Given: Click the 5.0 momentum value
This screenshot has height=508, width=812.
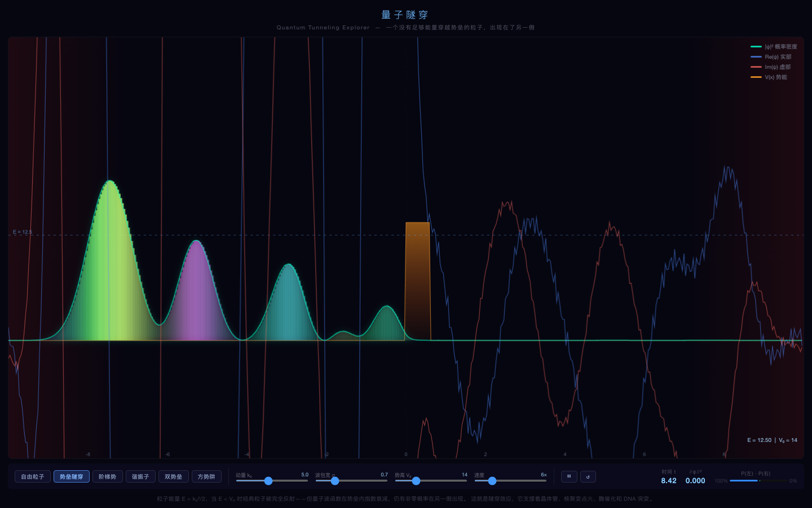Looking at the screenshot, I should pyautogui.click(x=304, y=475).
